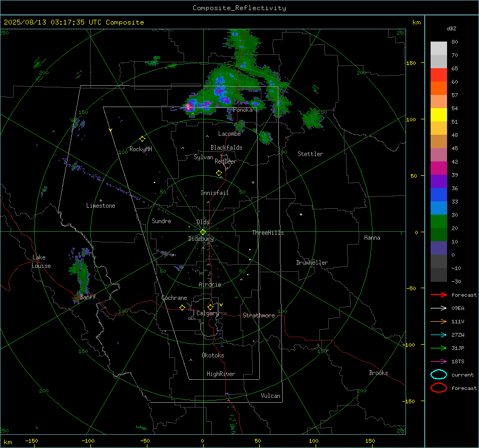This screenshot has height=448, width=479.
Task: Click the light blue 30-33 dBZ swatch
Action: point(439,208)
